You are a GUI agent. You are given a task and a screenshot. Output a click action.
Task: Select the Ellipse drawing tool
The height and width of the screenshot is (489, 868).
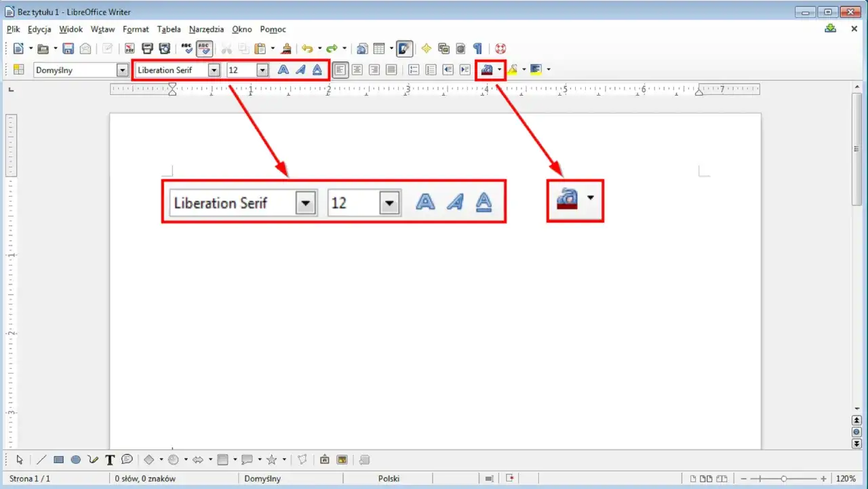[76, 460]
